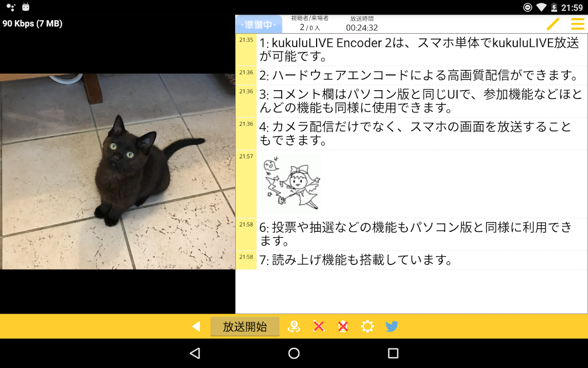Toggle the muted microphone icon

pyautogui.click(x=343, y=327)
